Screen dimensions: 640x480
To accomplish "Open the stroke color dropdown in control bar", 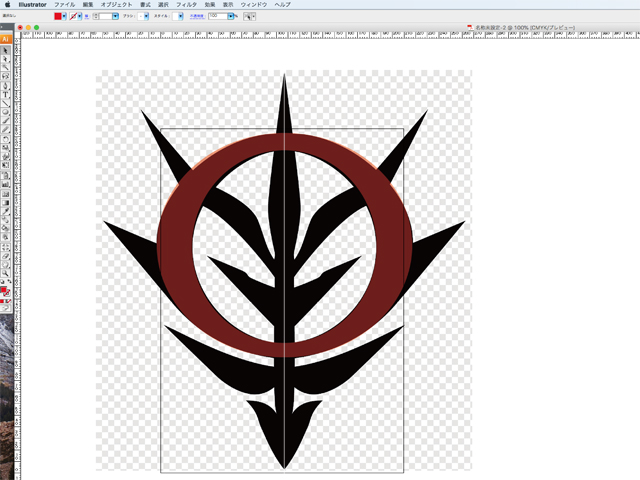I will click(79, 16).
